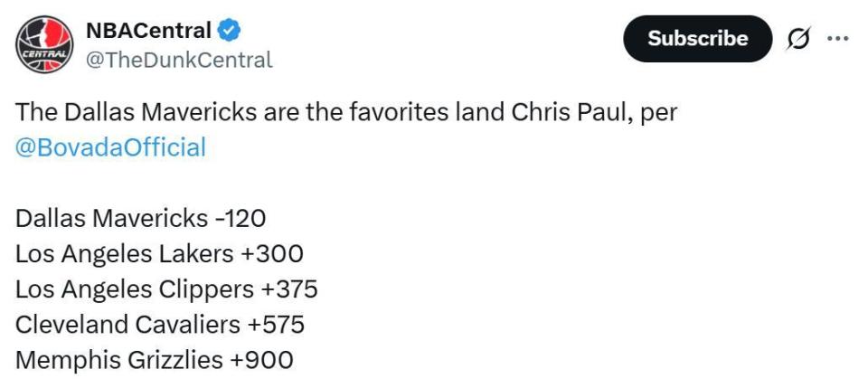Select the Los Angeles Clippers team name
The height and width of the screenshot is (388, 868).
coord(135,289)
